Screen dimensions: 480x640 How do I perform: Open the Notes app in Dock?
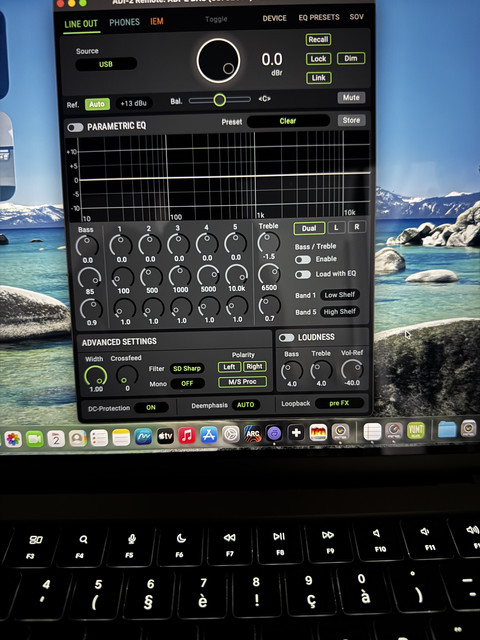(x=121, y=438)
